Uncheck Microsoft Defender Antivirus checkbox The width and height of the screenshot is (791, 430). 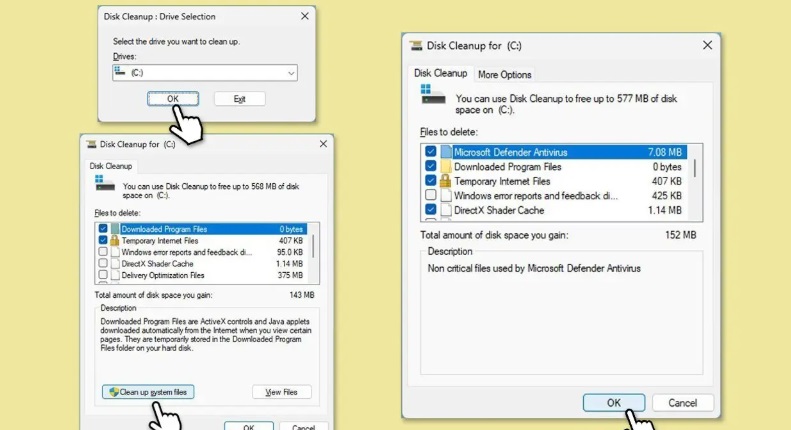click(x=430, y=151)
